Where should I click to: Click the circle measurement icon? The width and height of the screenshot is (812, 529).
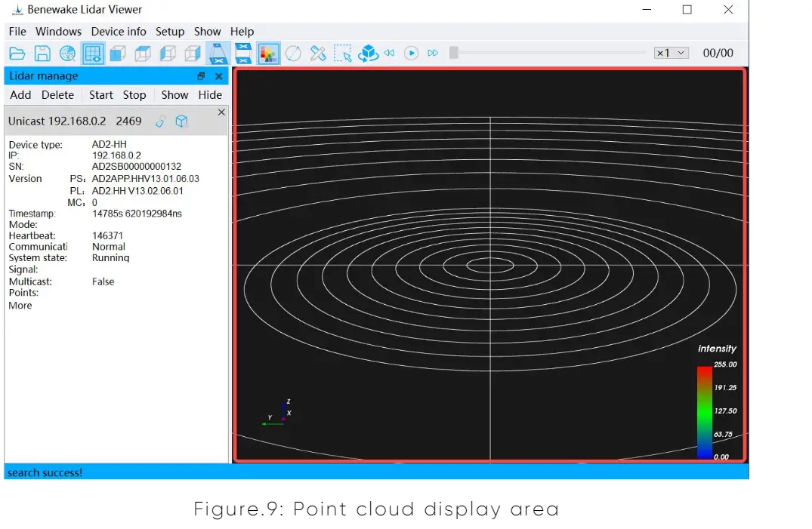click(x=293, y=54)
